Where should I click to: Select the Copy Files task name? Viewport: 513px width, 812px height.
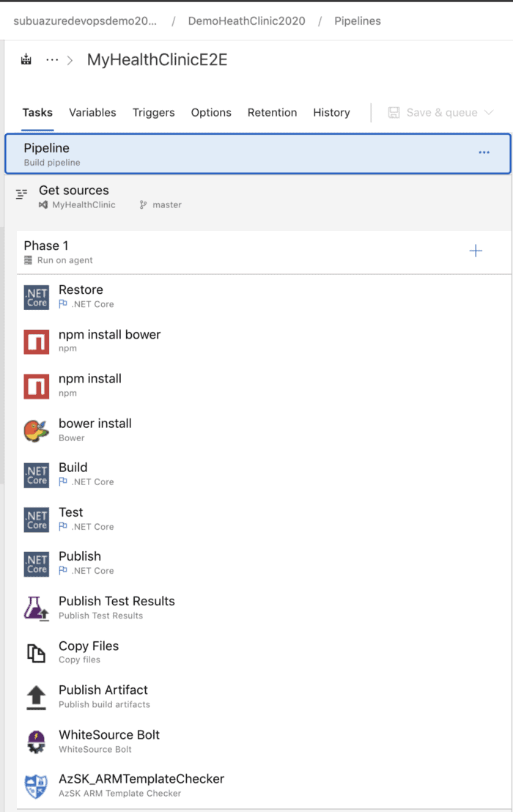coord(89,646)
